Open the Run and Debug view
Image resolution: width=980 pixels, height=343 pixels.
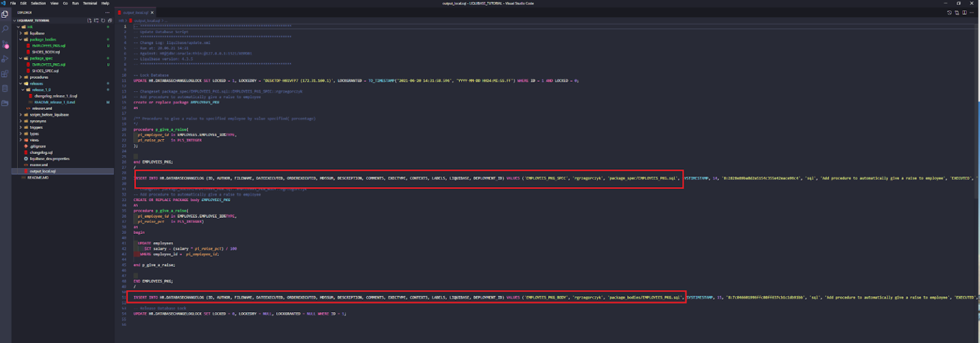tap(5, 58)
